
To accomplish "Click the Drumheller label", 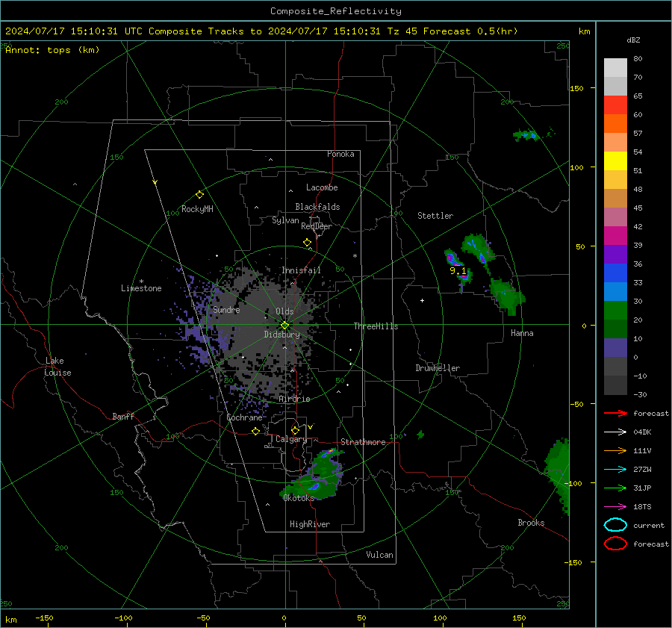I will click(x=438, y=368).
